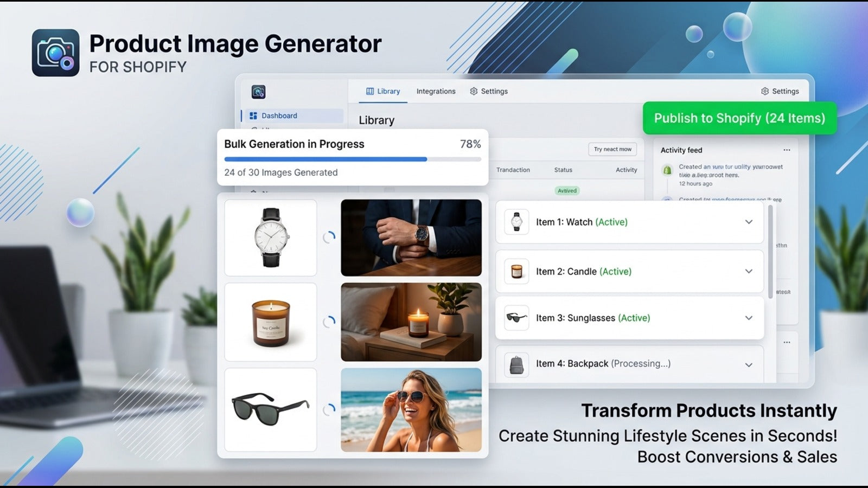The height and width of the screenshot is (488, 868).
Task: Click the Activity column header
Action: (626, 170)
